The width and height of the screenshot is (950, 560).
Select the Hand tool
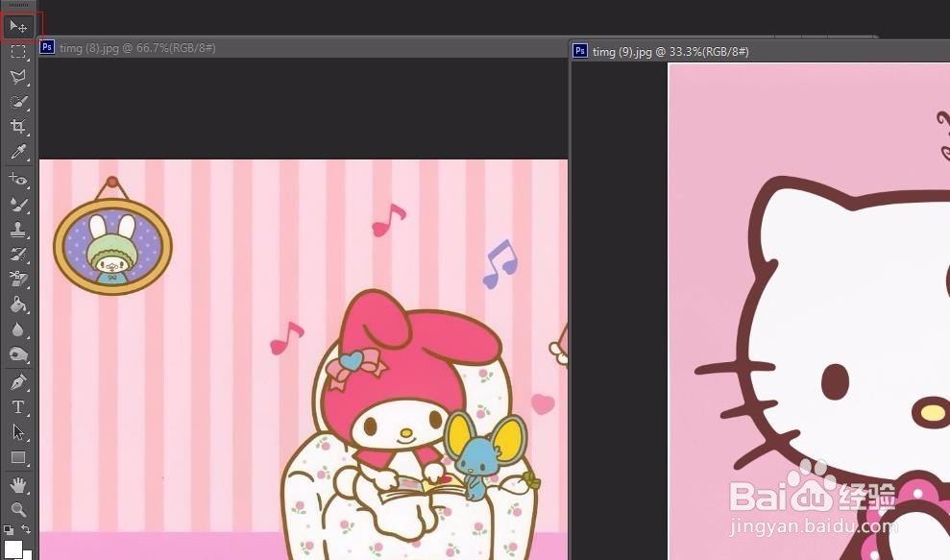click(x=18, y=485)
